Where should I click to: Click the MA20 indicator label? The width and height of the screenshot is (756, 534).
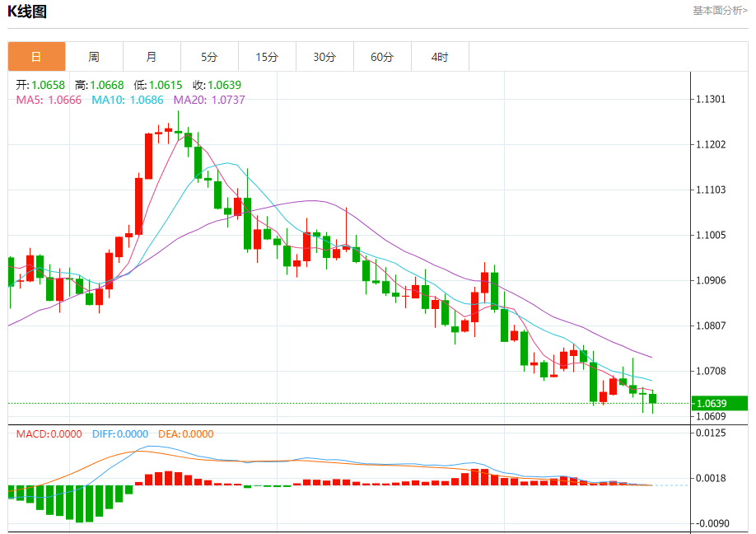pos(209,100)
